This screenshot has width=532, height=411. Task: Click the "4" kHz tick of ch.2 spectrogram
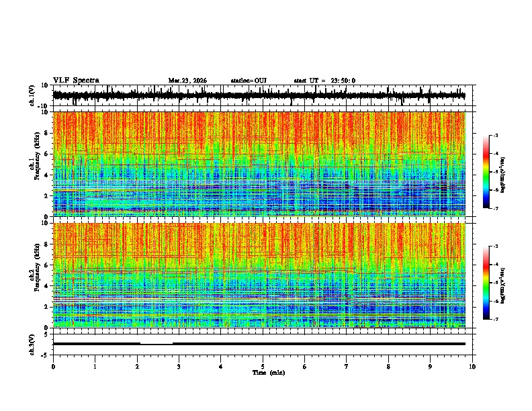point(47,286)
